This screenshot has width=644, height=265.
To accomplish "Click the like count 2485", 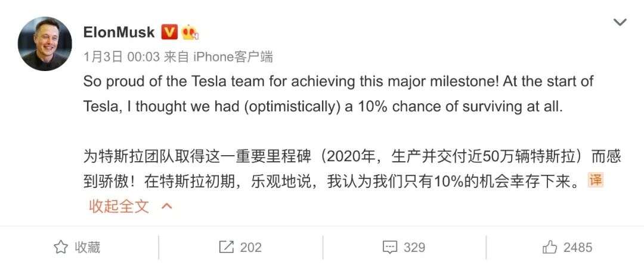I will click(577, 247).
